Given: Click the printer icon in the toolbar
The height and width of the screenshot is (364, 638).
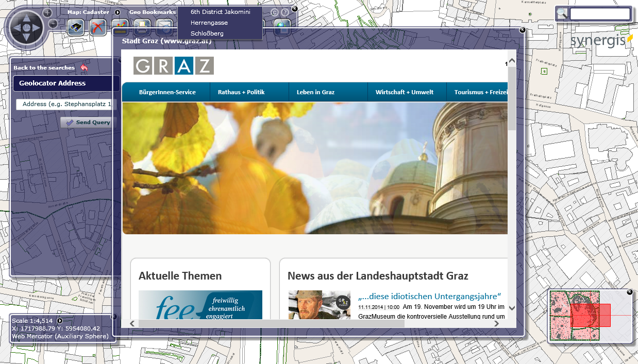Looking at the screenshot, I should [142, 26].
